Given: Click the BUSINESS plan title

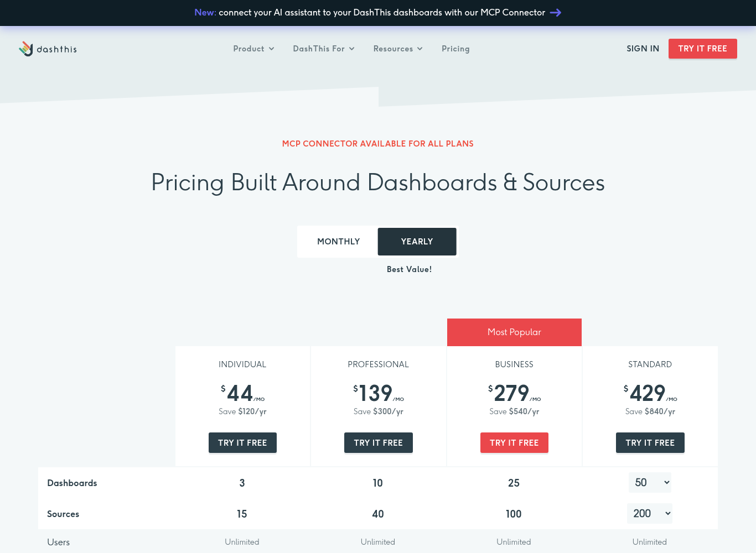Looking at the screenshot, I should tap(514, 364).
